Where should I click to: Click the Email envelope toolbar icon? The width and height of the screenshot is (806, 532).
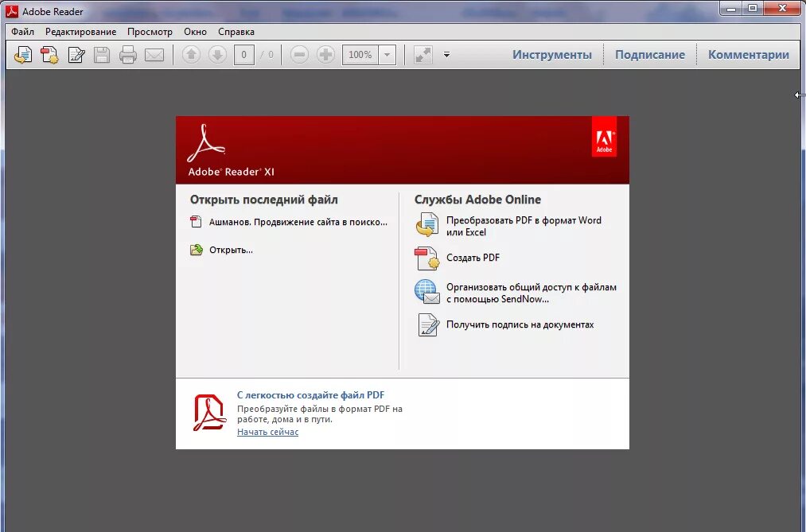tap(154, 54)
